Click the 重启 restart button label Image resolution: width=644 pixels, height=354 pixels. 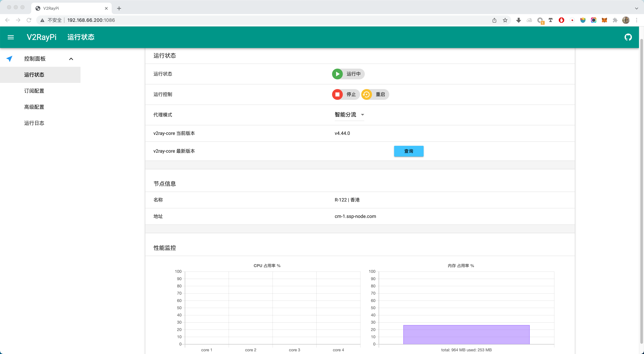click(380, 95)
